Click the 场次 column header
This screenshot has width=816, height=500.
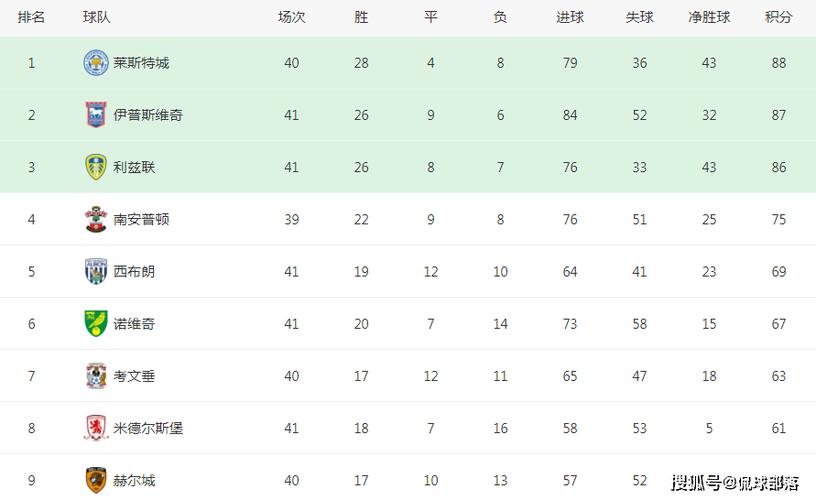pyautogui.click(x=291, y=17)
